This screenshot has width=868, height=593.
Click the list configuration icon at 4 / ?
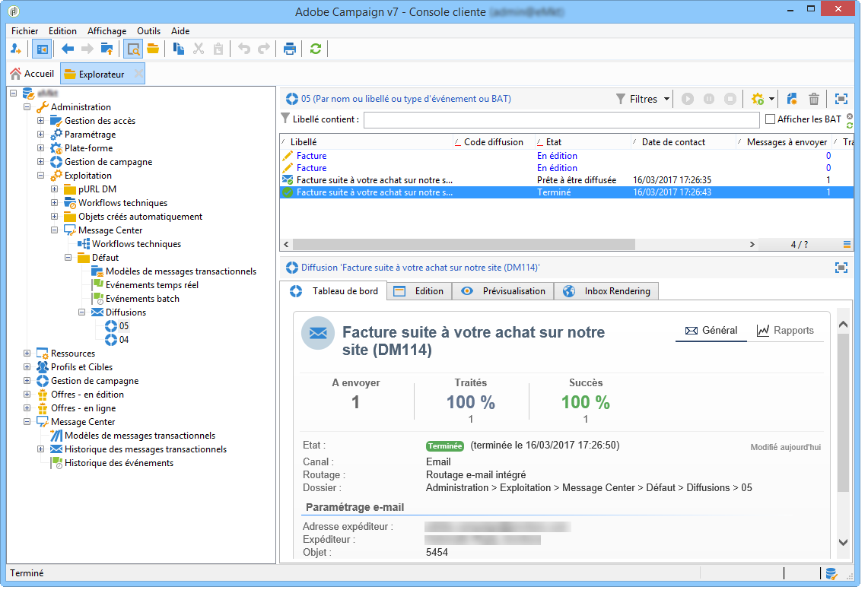847,244
